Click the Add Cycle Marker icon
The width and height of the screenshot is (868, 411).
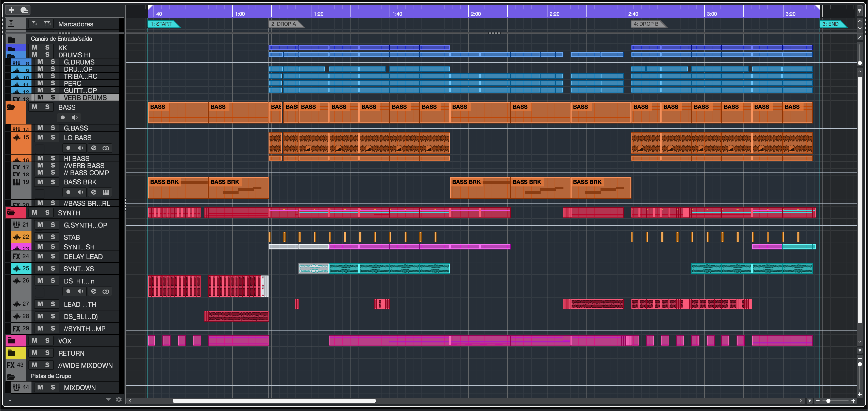point(47,24)
